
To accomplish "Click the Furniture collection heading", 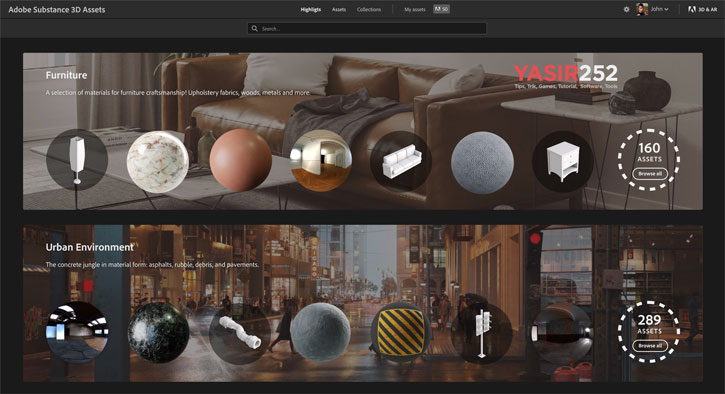I will point(66,75).
